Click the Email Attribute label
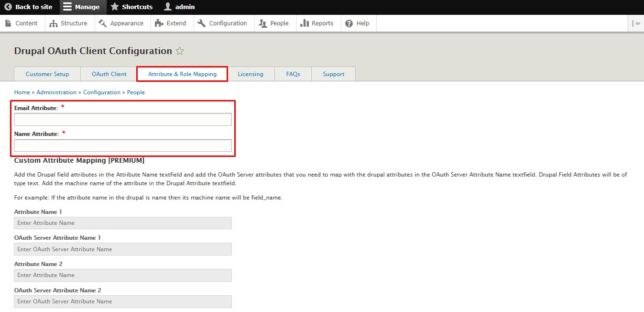The width and height of the screenshot is (644, 312). tap(36, 108)
